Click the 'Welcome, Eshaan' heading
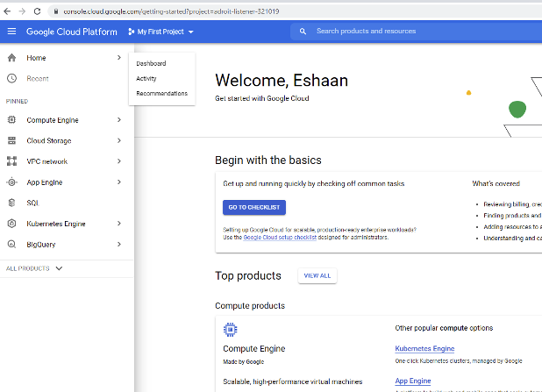The image size is (542, 392). coord(282,81)
